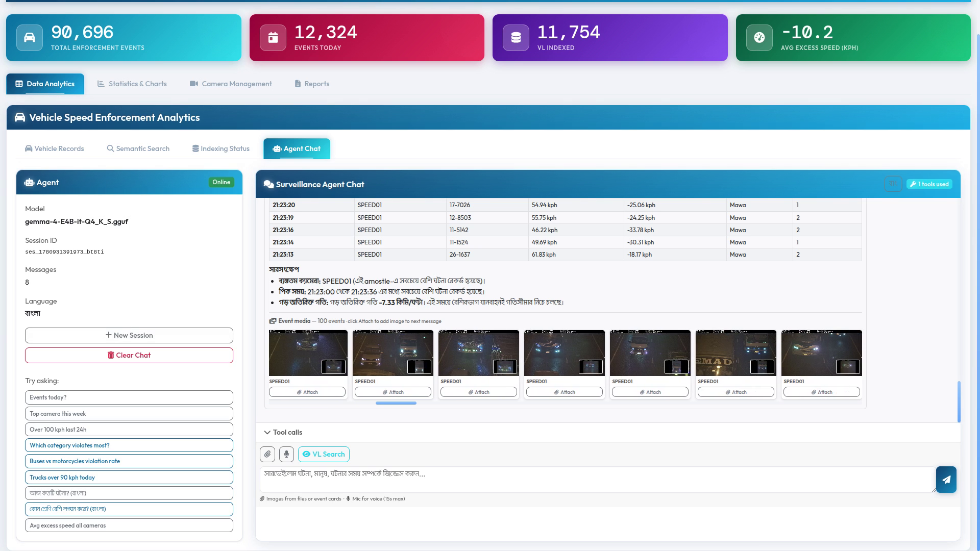Attach the first SPEED01 event image
The image size is (980, 551).
point(307,392)
